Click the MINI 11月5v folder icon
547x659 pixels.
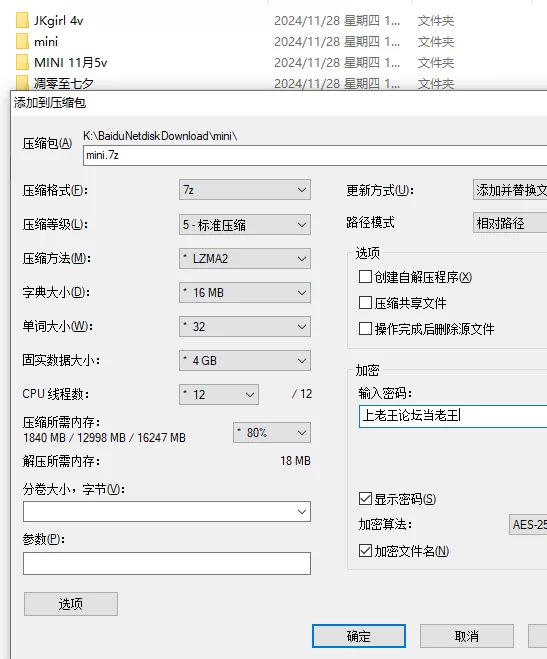pyautogui.click(x=22, y=62)
